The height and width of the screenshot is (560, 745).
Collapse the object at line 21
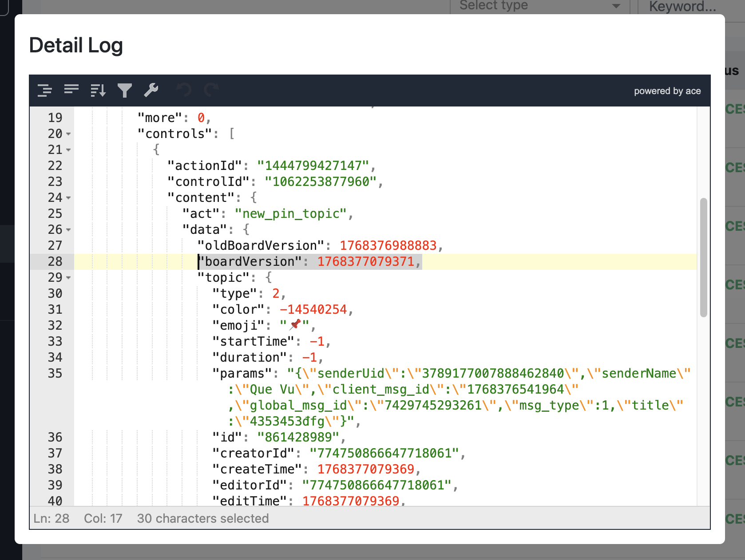(68, 150)
